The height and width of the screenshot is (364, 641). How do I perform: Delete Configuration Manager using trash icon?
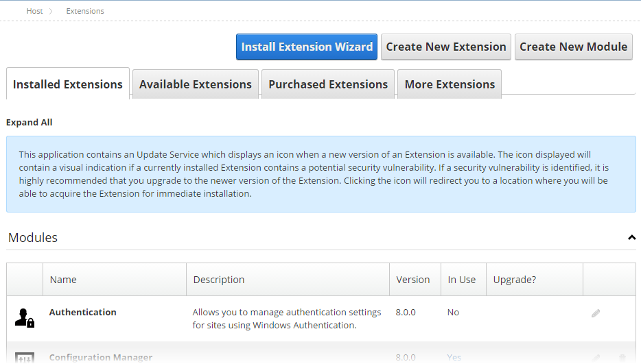point(622,359)
